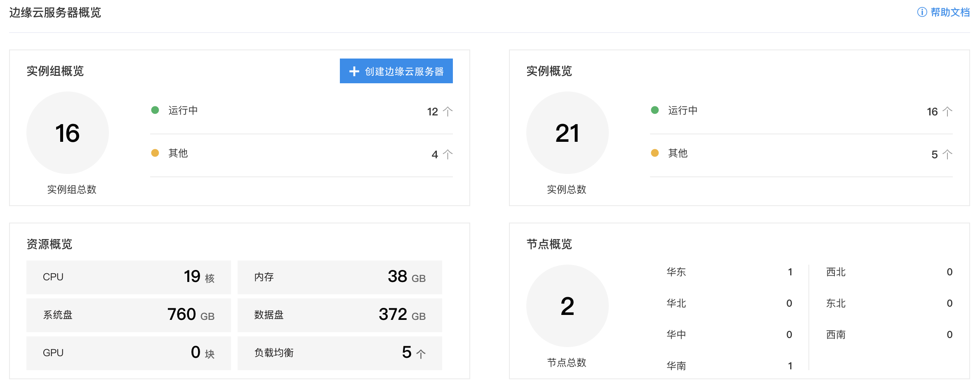The height and width of the screenshot is (385, 980).
Task: Click the plus icon in 创建边缘云服务器
Action: pyautogui.click(x=354, y=71)
